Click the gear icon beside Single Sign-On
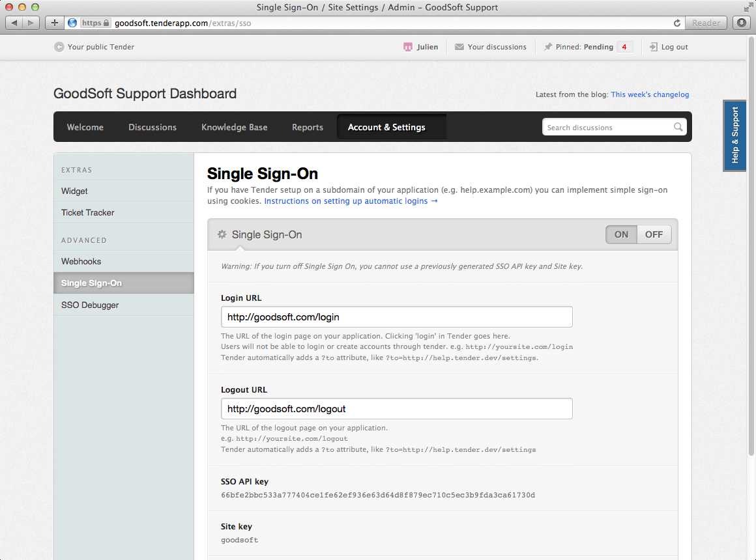Viewport: 756px width, 560px height. point(222,234)
